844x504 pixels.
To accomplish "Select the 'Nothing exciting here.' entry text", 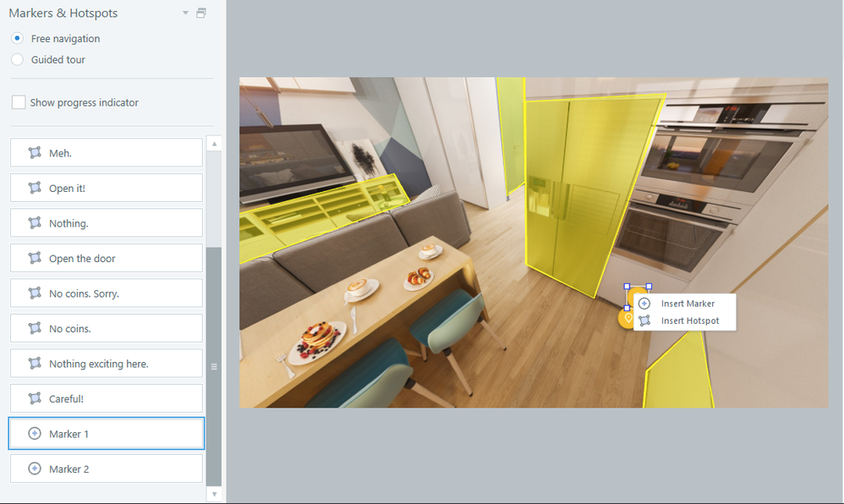I will (x=98, y=364).
